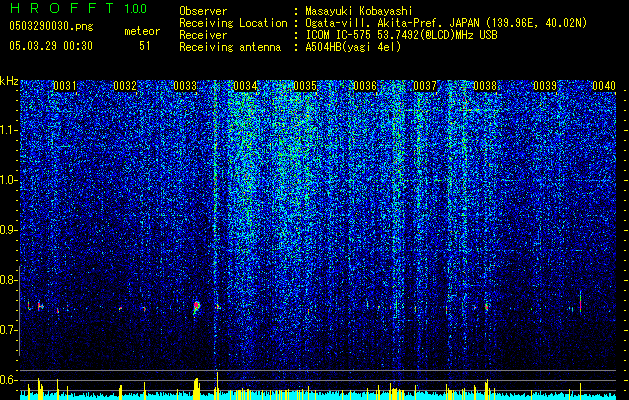Click the 0.7 kHz axis label
The image size is (629, 400).
(9, 330)
